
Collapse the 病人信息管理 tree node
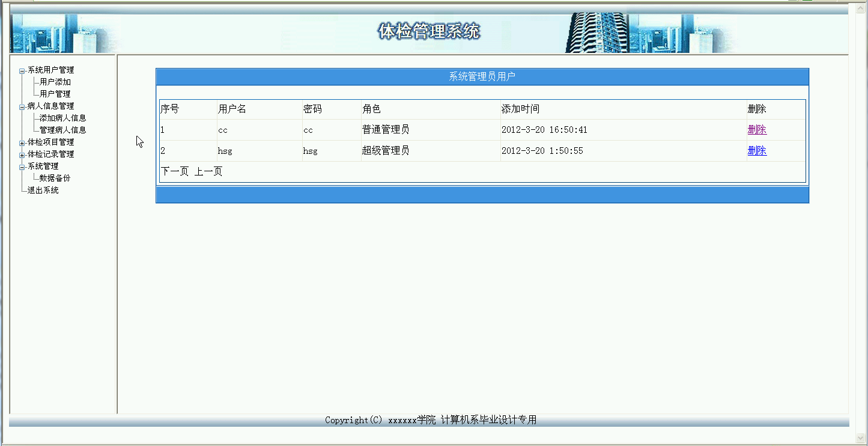[22, 107]
